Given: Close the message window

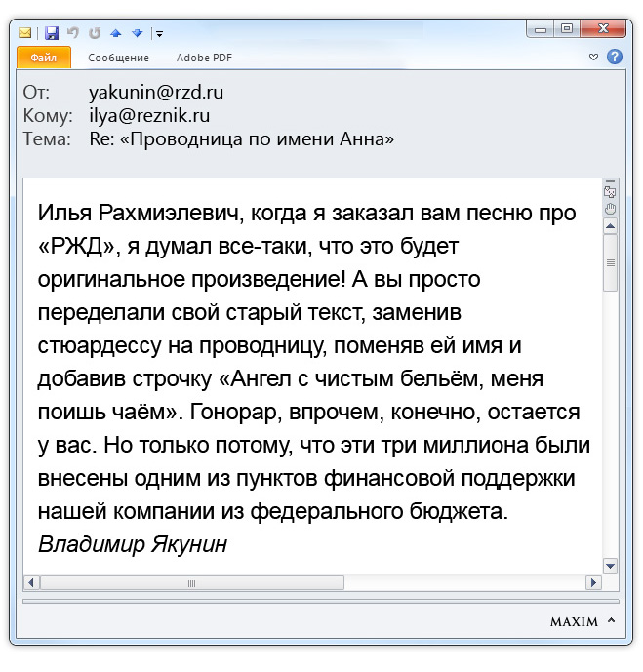Looking at the screenshot, I should (x=604, y=28).
